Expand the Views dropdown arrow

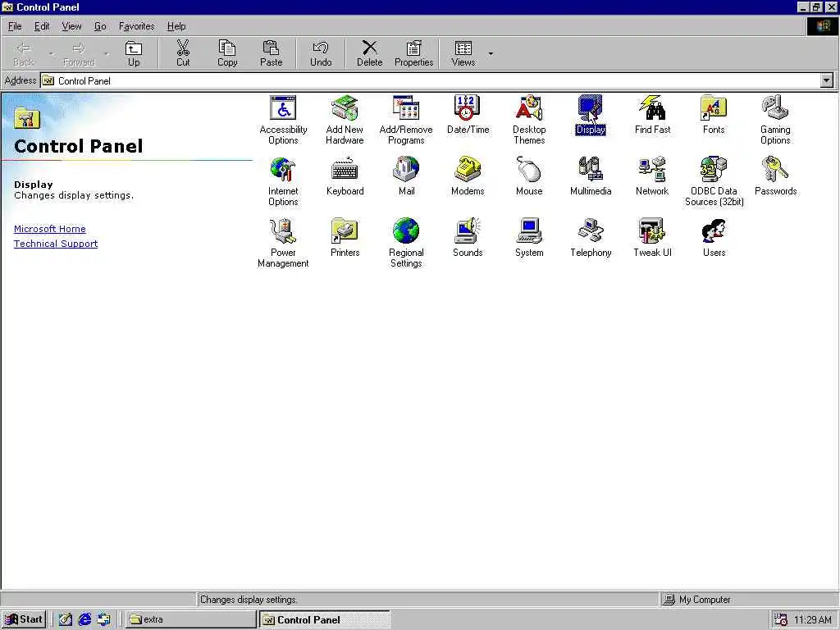[x=491, y=53]
